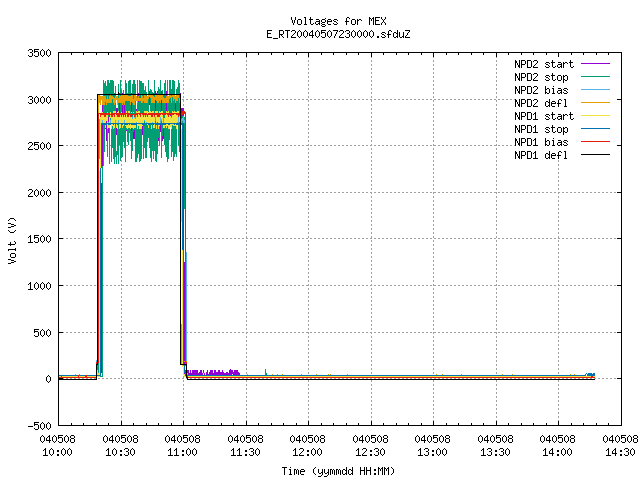Click the small green spike near 11:40
Screen dimensions: 640x480
coord(266,372)
